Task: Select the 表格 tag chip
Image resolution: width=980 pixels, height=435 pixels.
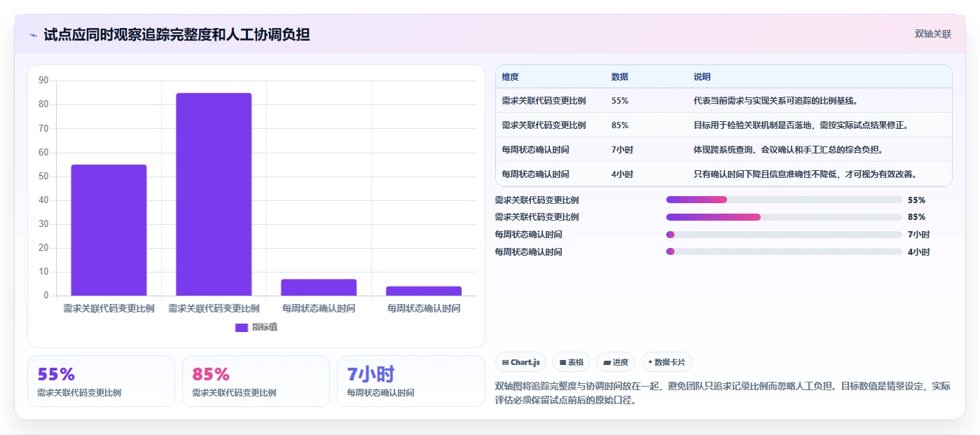Action: [x=571, y=362]
